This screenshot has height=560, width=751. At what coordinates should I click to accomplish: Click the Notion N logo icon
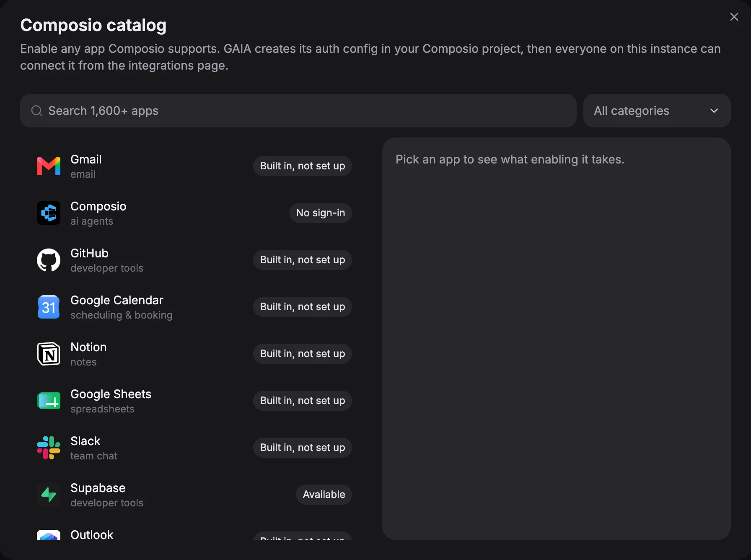coord(49,354)
